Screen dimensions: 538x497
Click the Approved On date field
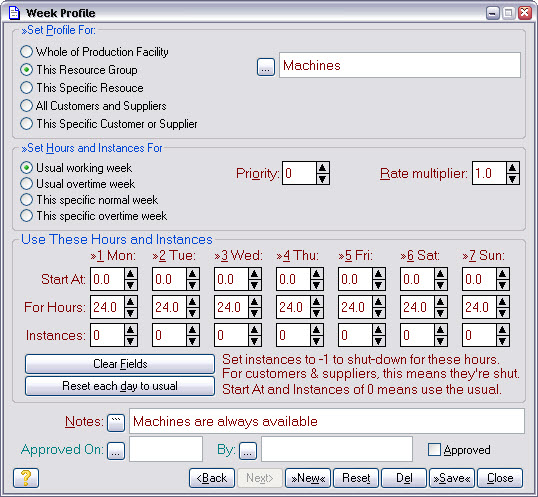pos(166,449)
